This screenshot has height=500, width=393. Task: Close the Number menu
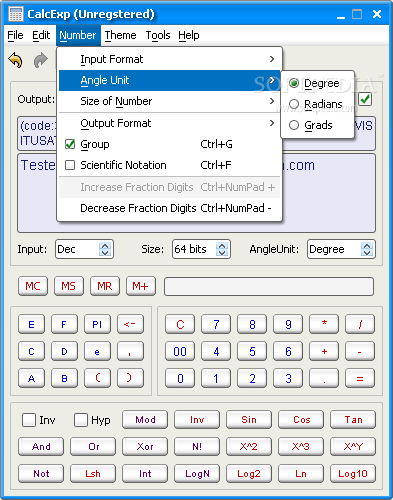pos(78,35)
